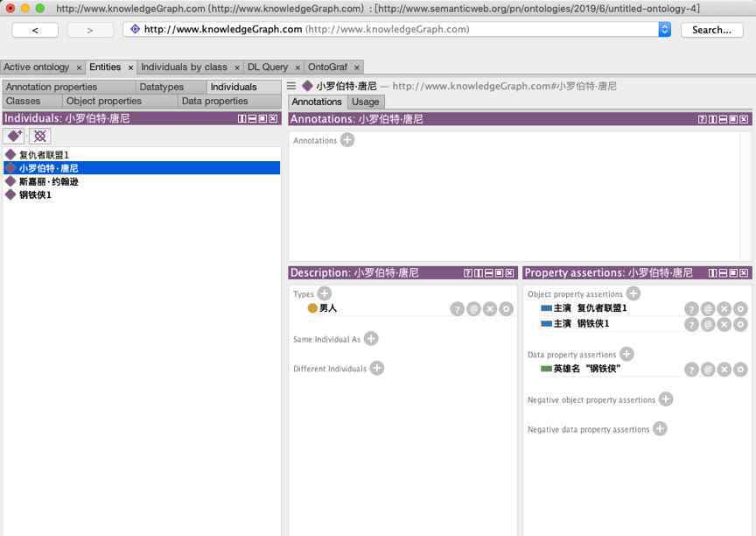Add an annotation with the Annotations plus button
This screenshot has height=536, width=756.
(347, 140)
